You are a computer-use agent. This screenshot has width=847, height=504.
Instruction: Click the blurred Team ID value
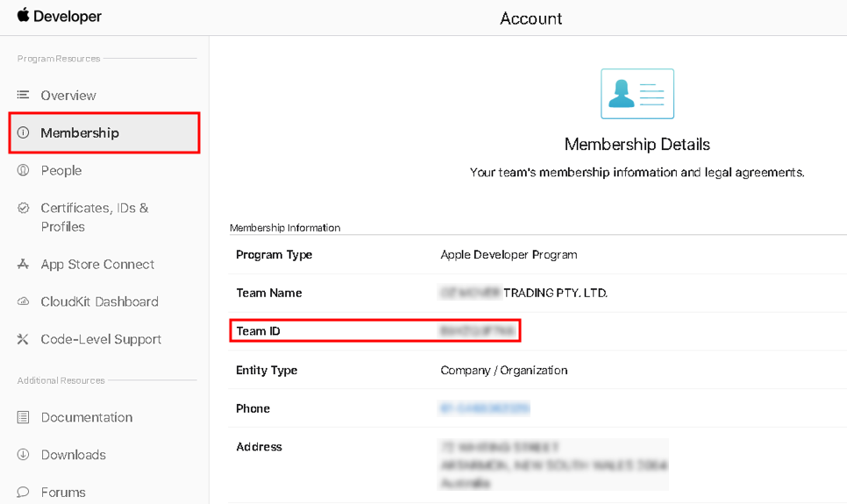[478, 330]
